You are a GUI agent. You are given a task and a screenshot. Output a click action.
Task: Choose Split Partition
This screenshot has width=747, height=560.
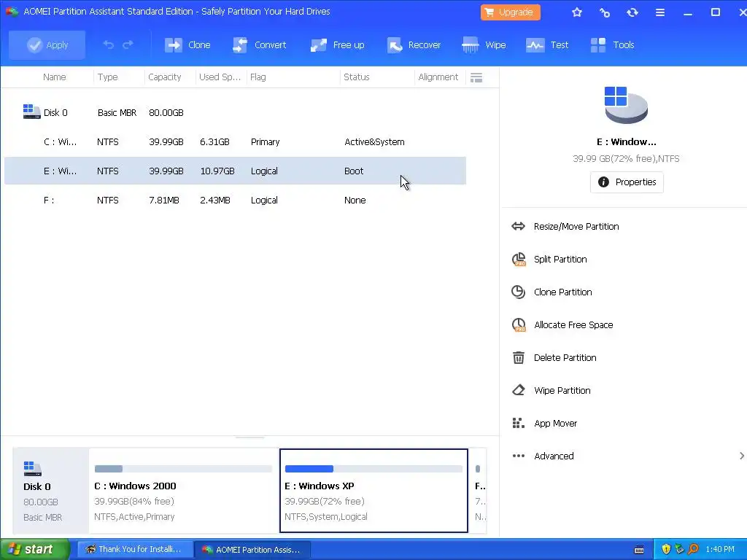point(560,260)
